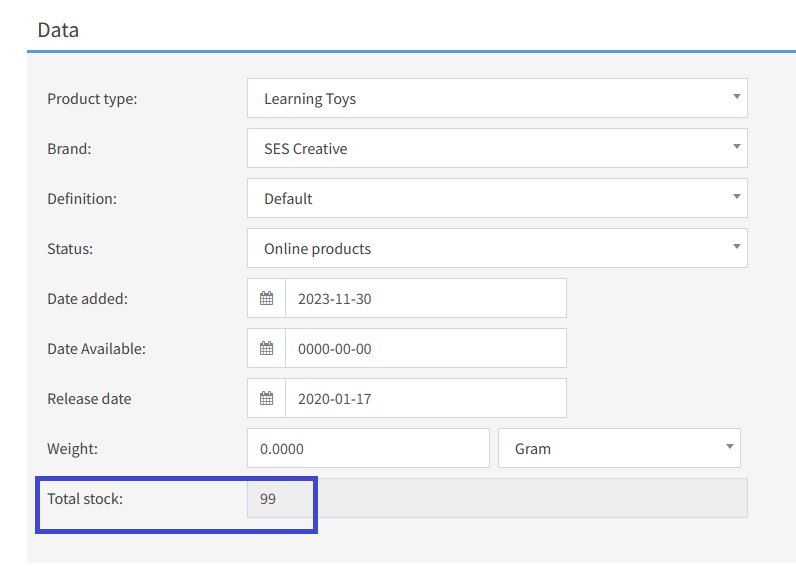Click the Date Available field 0000-00-00

426,348
